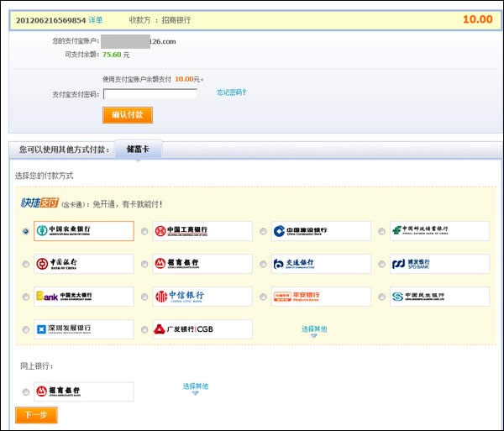This screenshot has height=431, width=504.
Task: Open the 详单 order details link
Action: tap(96, 19)
